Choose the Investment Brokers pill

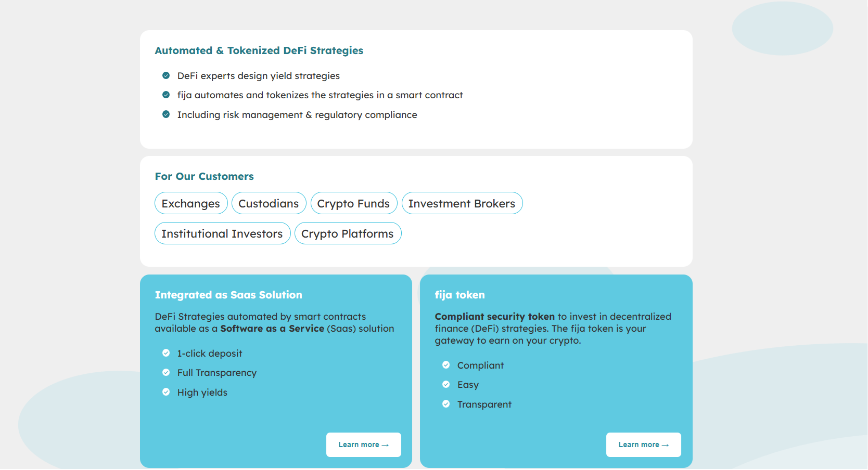tap(462, 203)
